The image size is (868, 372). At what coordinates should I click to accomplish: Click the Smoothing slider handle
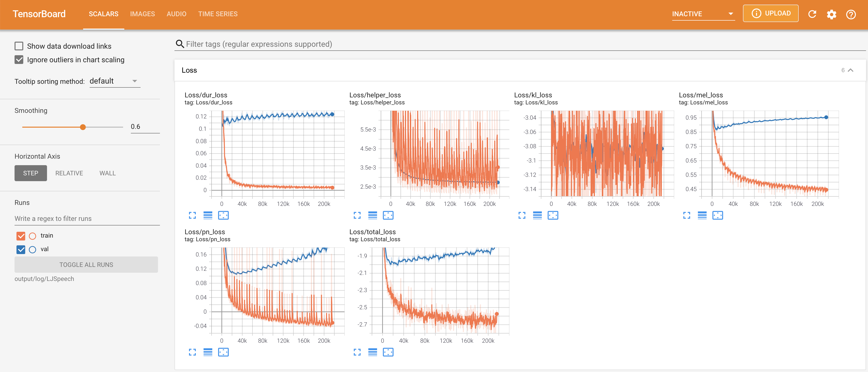coord(83,127)
